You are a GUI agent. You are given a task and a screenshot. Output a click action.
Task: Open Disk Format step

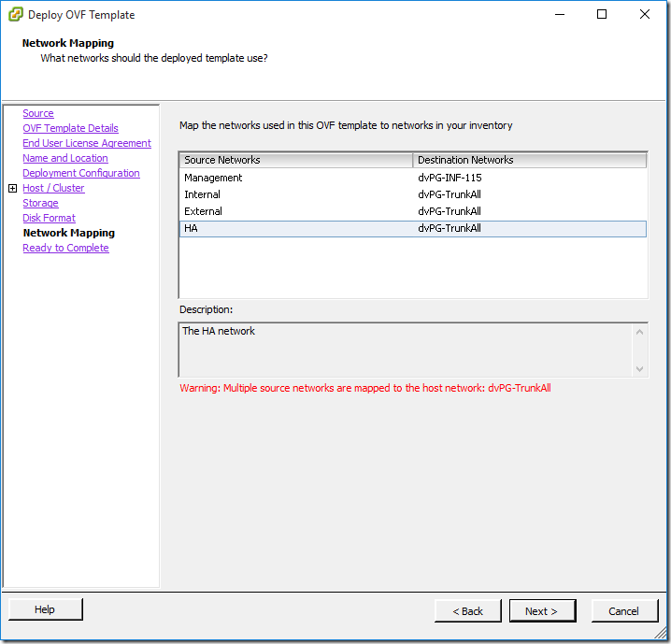pos(49,218)
